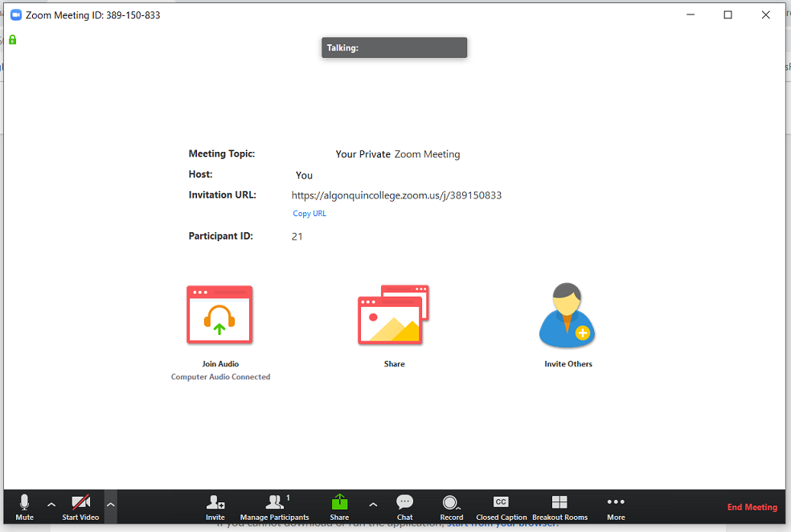Click the Copy URL link
This screenshot has height=532, width=791.
point(309,213)
